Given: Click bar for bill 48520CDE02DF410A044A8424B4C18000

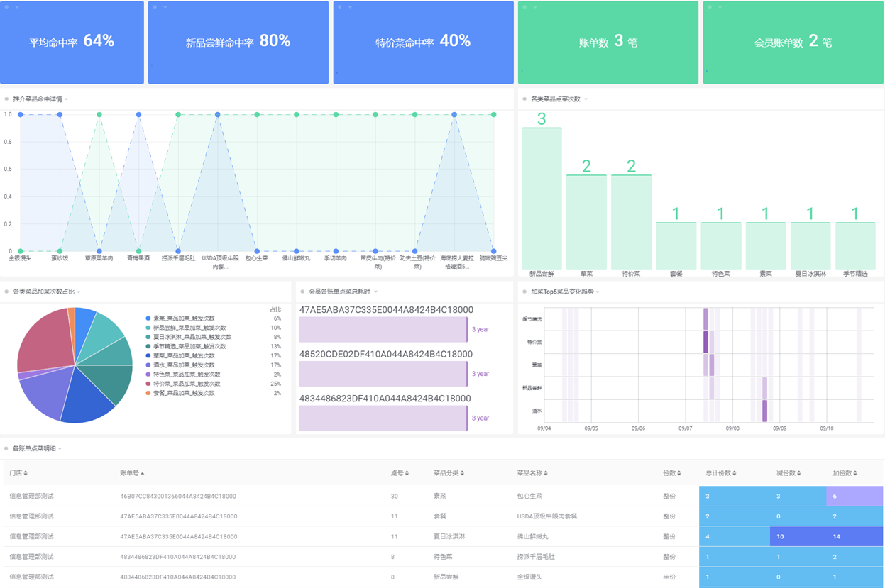Looking at the screenshot, I should (383, 374).
